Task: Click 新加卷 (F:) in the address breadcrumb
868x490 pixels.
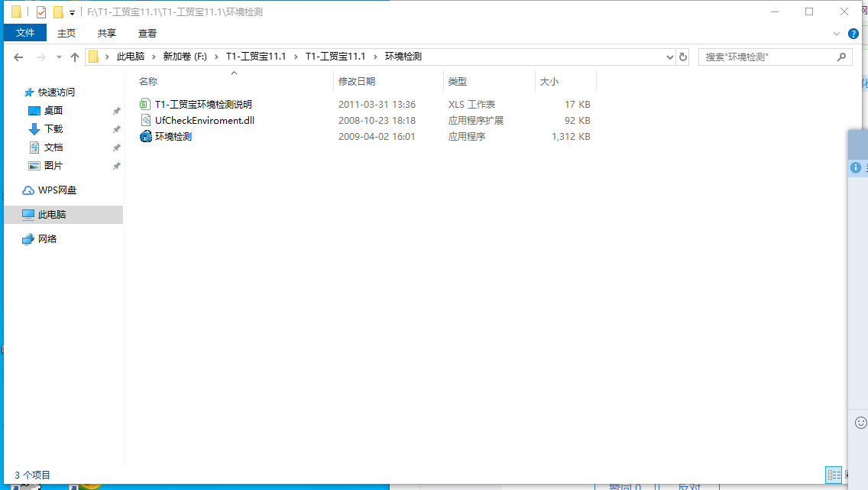Action: 185,57
